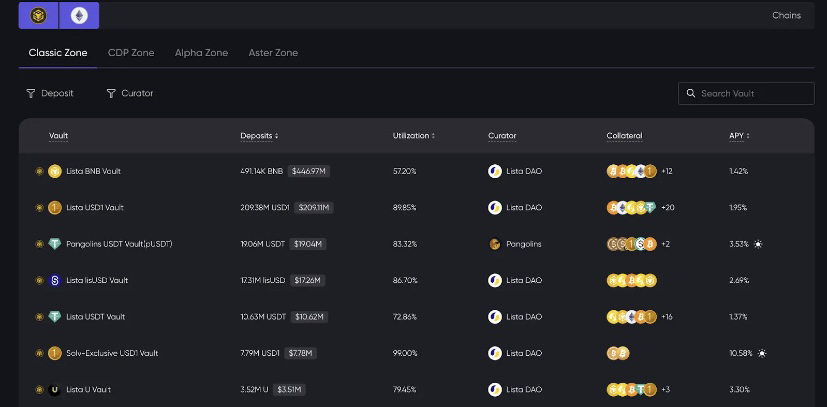Sort the table by APY column

click(x=739, y=136)
